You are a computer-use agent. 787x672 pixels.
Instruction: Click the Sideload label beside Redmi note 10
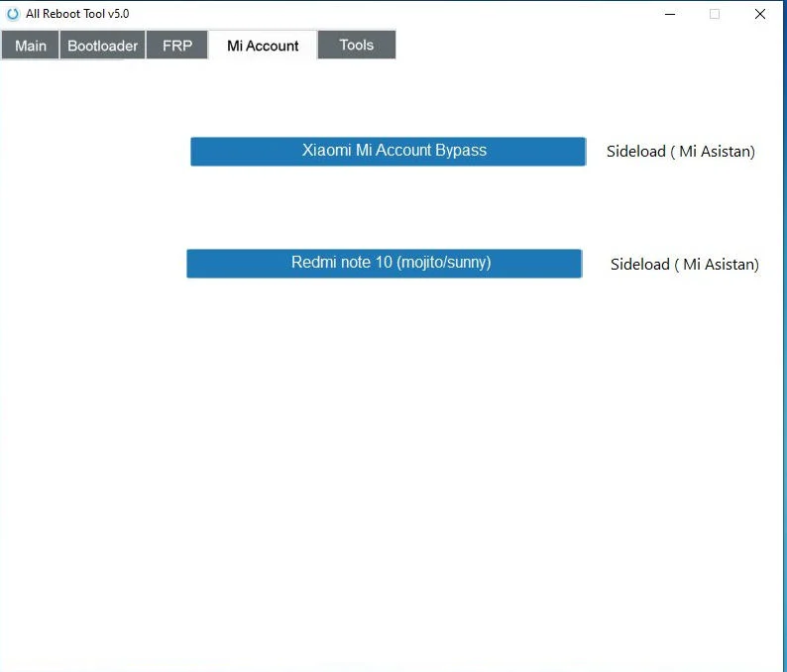pos(684,265)
